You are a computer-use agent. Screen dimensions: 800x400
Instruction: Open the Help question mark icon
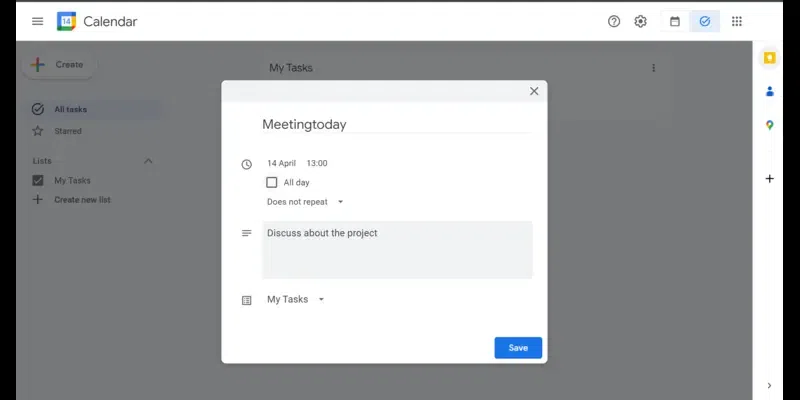(x=614, y=21)
